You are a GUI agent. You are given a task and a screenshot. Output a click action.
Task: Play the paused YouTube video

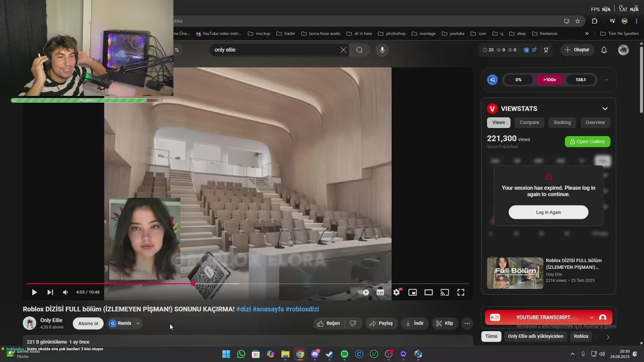coord(34,292)
